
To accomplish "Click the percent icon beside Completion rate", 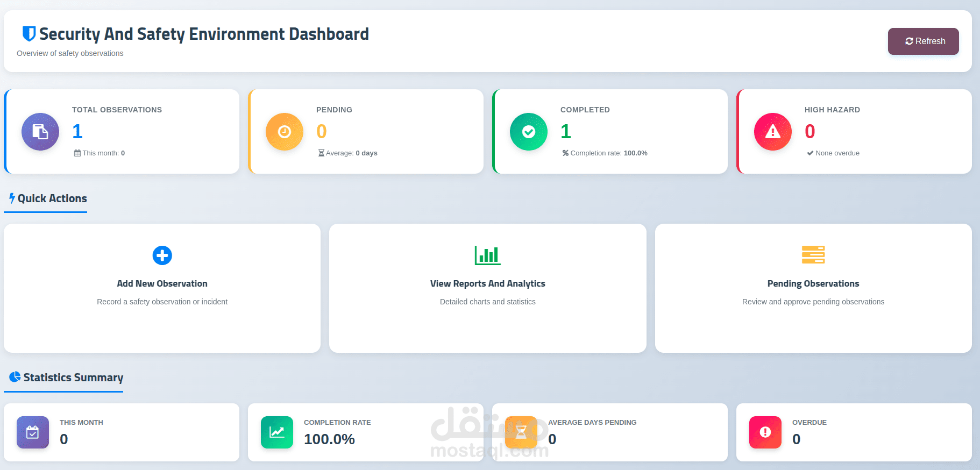I will pyautogui.click(x=565, y=153).
